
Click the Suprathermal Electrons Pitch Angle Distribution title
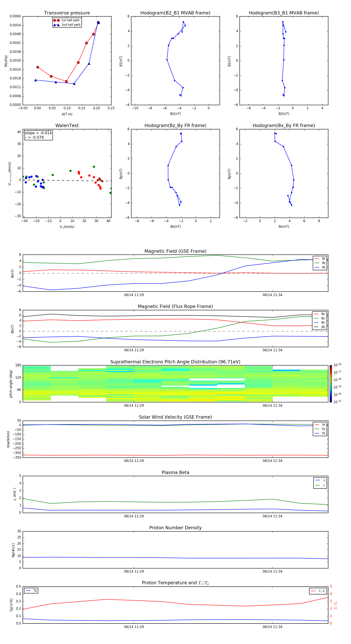click(175, 362)
